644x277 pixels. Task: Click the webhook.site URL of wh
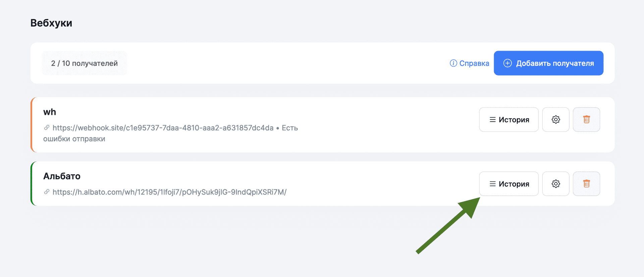[x=163, y=128]
